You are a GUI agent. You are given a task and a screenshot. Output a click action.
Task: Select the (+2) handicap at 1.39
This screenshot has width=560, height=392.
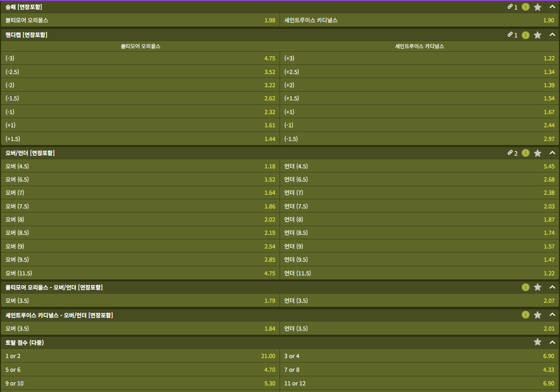tap(419, 85)
